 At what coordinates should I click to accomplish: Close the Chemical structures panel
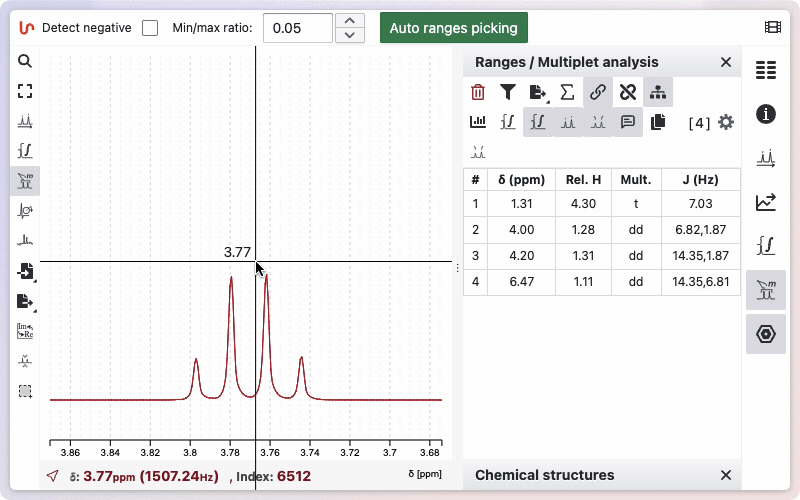726,475
